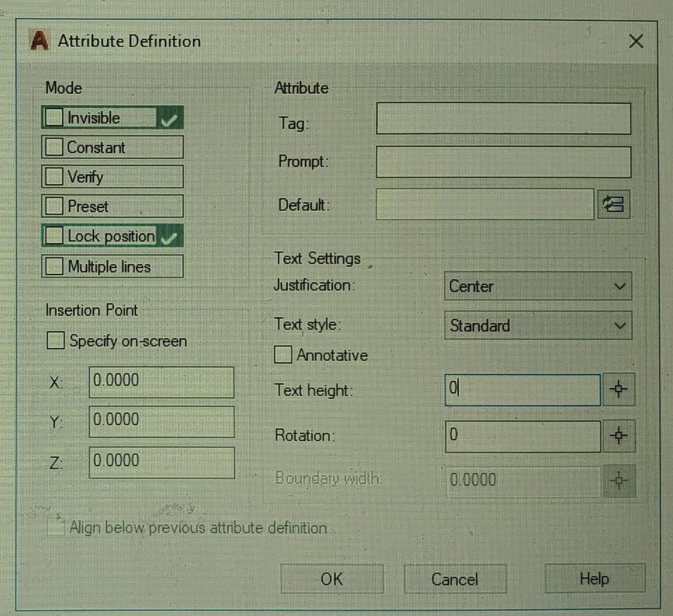
Task: Click the AutoCAD logo in the title bar
Action: click(39, 41)
